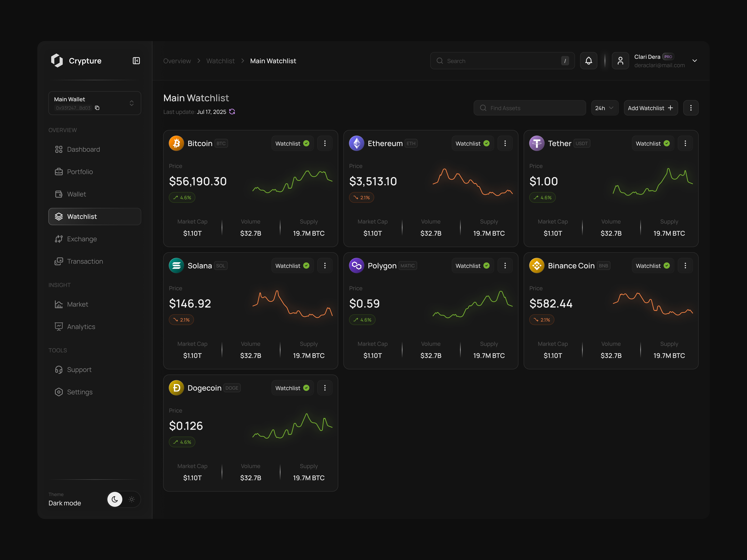The image size is (747, 560).
Task: Open the Exchange section
Action: [82, 239]
